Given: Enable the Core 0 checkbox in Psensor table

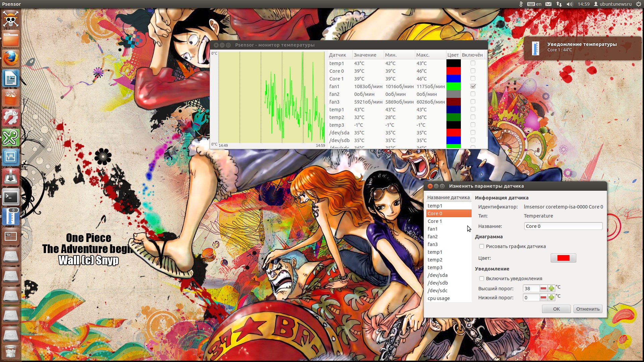Looking at the screenshot, I should coord(473,71).
